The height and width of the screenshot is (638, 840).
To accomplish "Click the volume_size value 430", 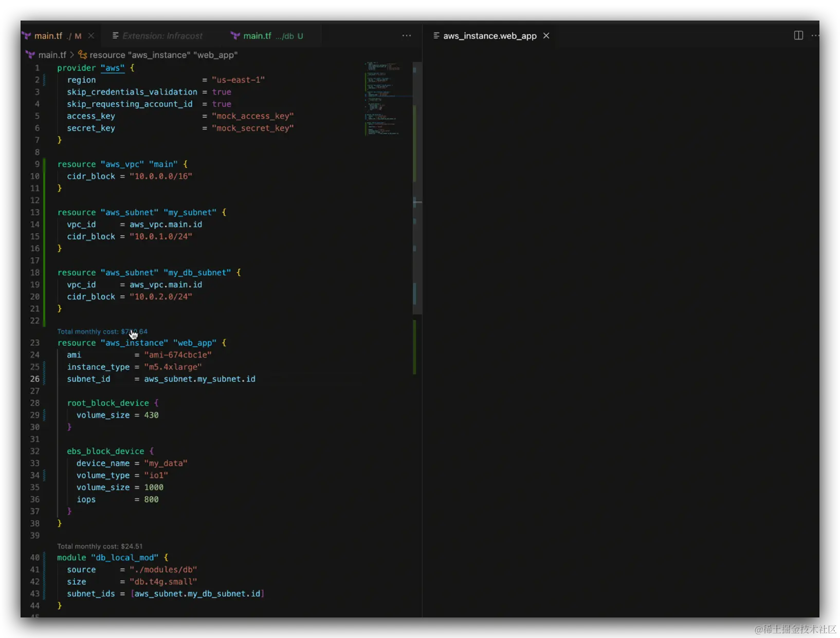I will tap(151, 415).
